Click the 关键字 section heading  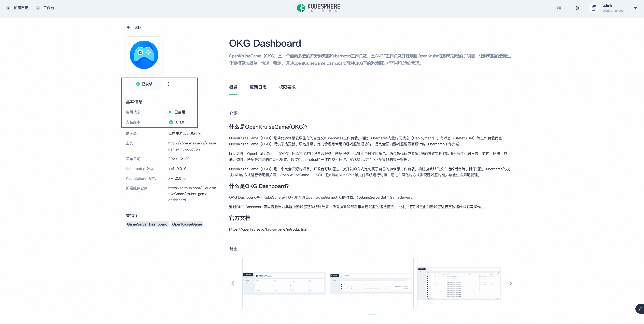point(132,216)
